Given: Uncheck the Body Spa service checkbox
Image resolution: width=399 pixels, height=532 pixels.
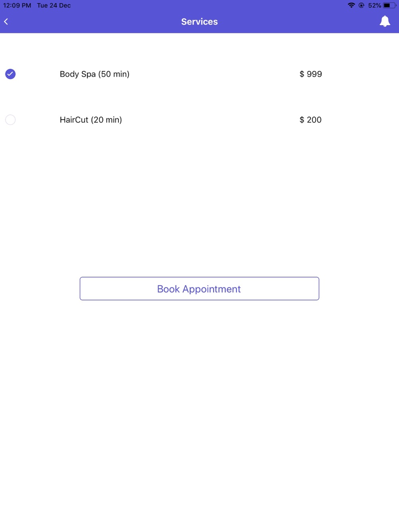Looking at the screenshot, I should click(x=10, y=74).
